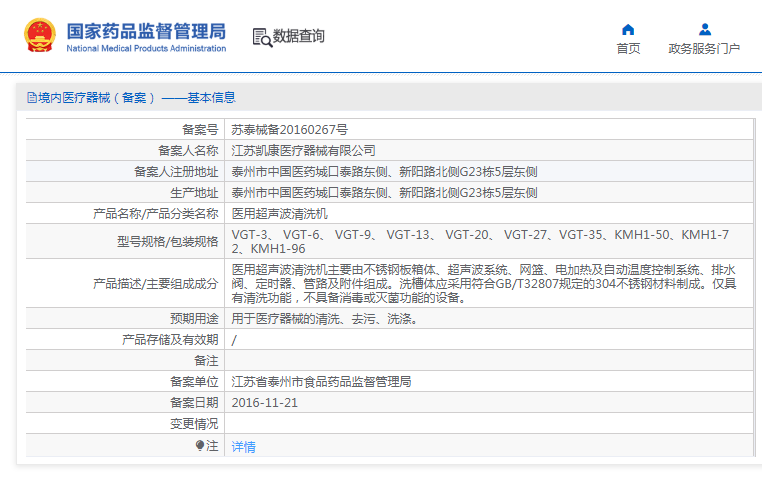762x480 pixels.
Task: Click the 备案号 row label
Action: tap(200, 130)
